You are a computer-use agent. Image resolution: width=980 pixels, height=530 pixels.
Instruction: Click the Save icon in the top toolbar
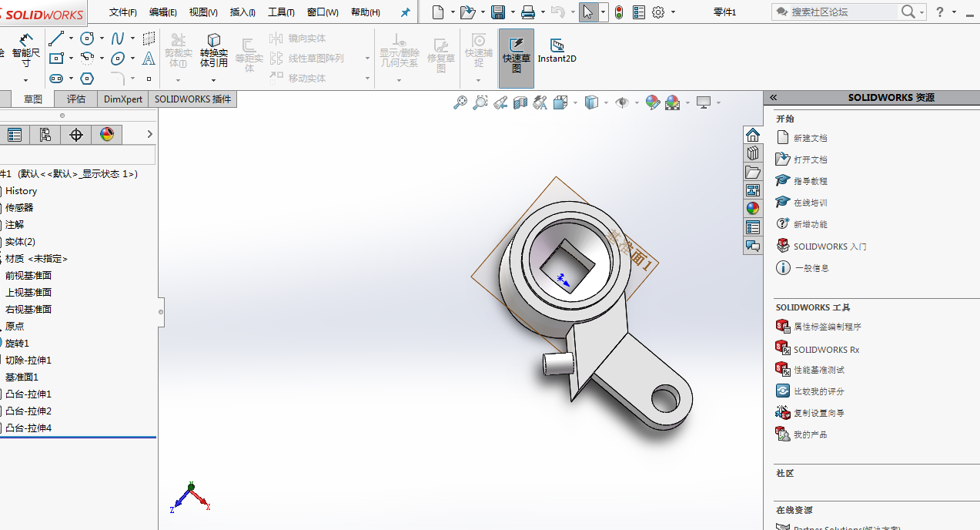(498, 12)
